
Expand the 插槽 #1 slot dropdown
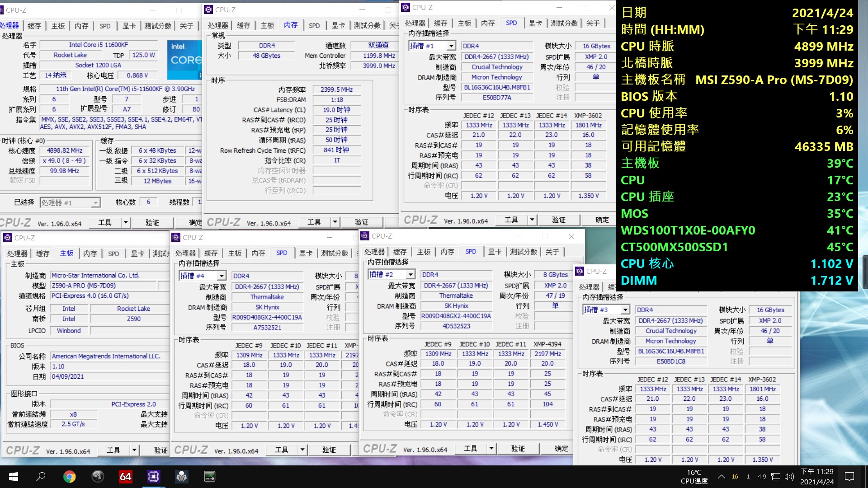point(451,46)
